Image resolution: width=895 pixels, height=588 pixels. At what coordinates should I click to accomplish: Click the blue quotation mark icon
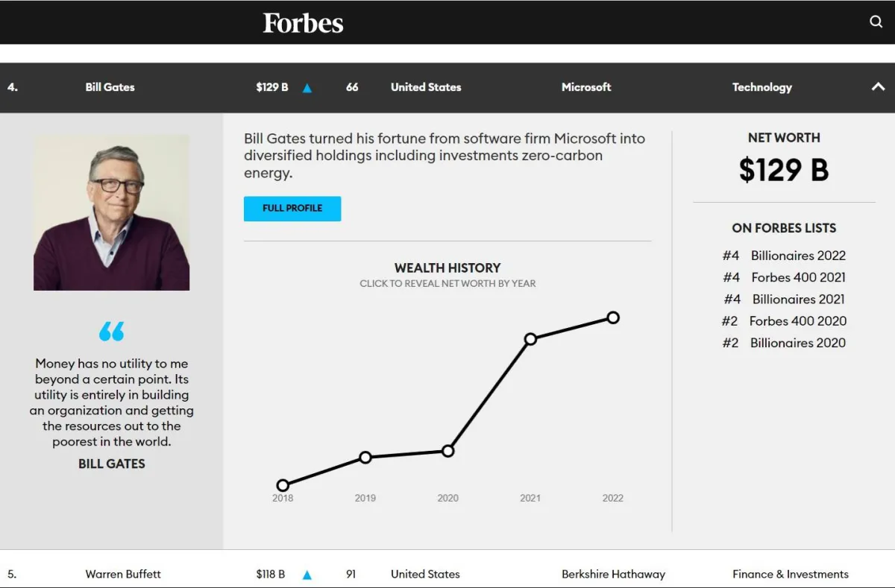[112, 331]
